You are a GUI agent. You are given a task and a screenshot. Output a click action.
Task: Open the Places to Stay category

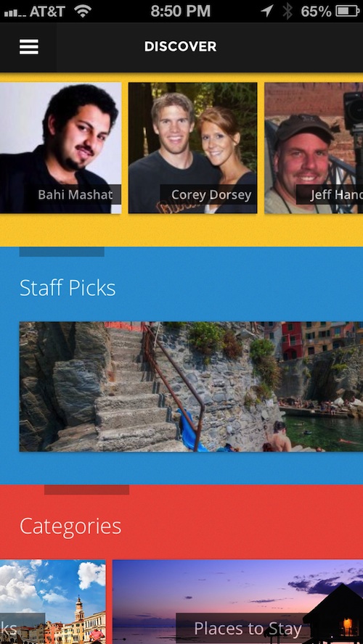pyautogui.click(x=237, y=602)
